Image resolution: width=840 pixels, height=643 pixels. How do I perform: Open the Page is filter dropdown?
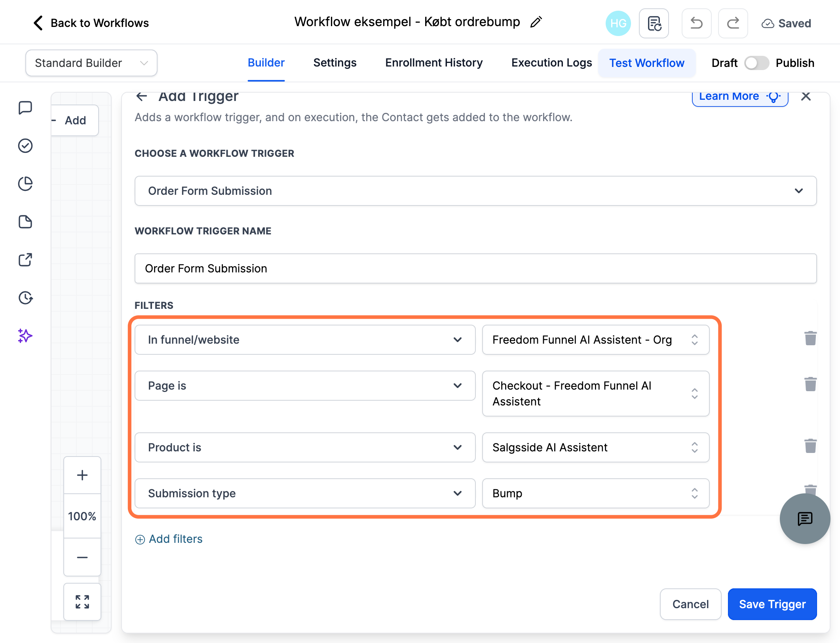[305, 386]
